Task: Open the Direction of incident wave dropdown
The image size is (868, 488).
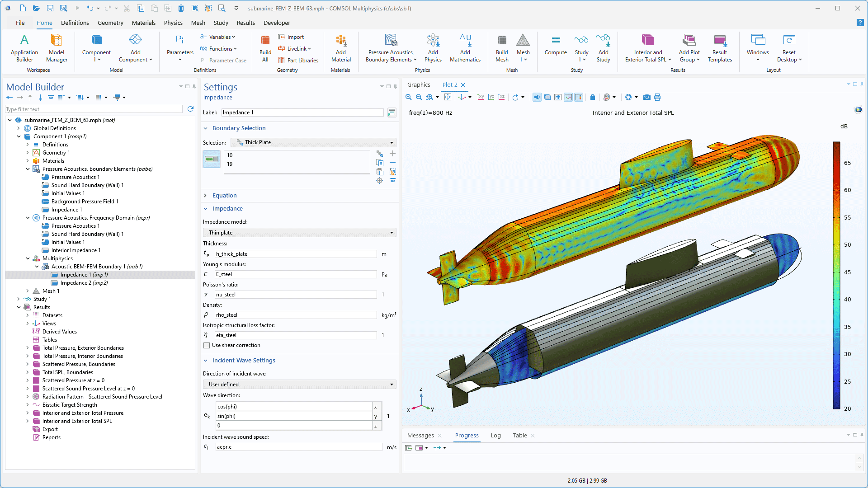Action: 299,385
